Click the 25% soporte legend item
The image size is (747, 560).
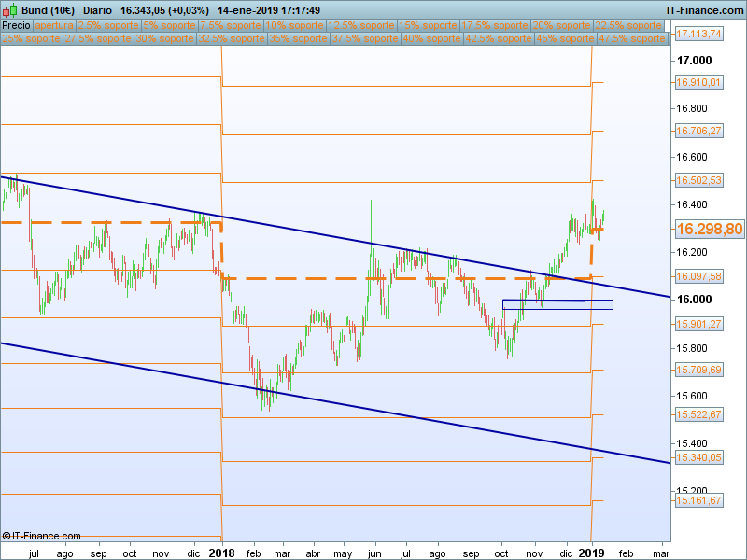pos(32,39)
